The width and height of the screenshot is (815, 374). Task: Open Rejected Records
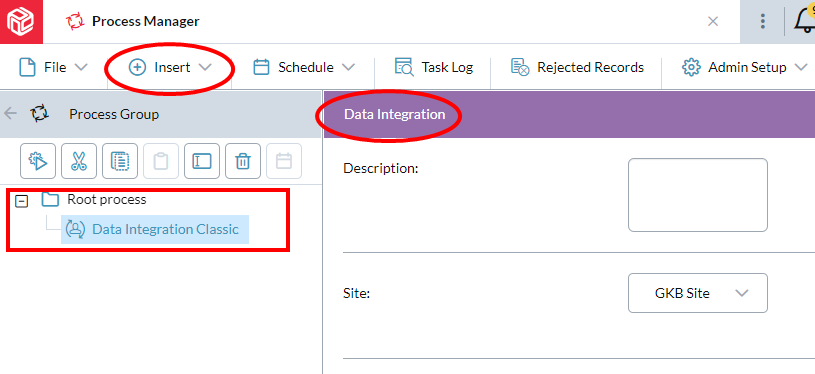pos(577,67)
